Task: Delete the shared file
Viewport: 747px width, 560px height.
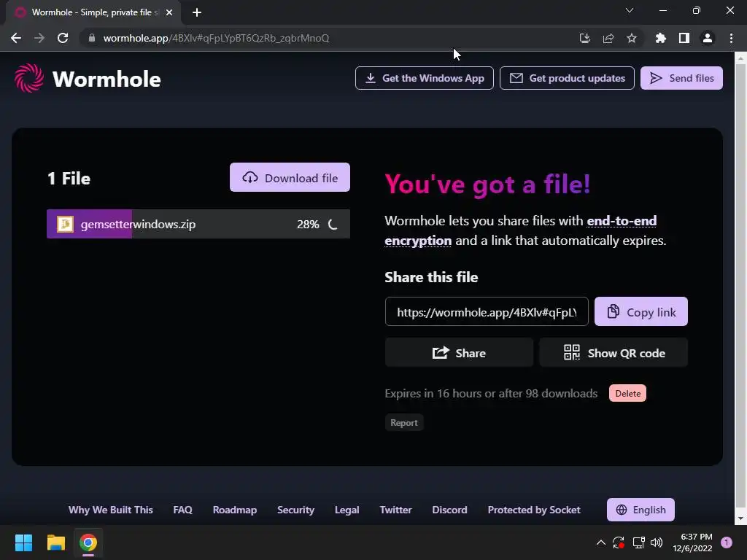Action: [627, 393]
